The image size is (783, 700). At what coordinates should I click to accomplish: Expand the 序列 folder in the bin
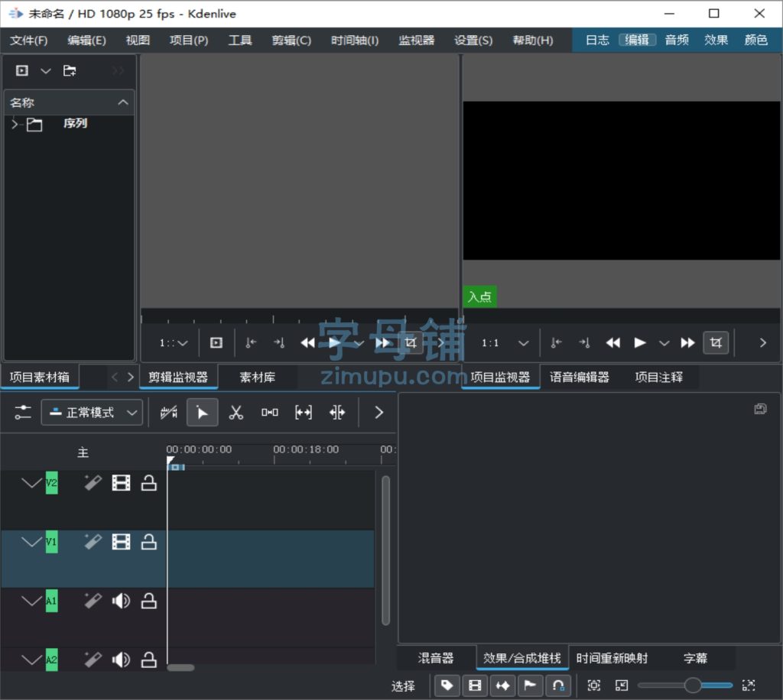coord(15,124)
